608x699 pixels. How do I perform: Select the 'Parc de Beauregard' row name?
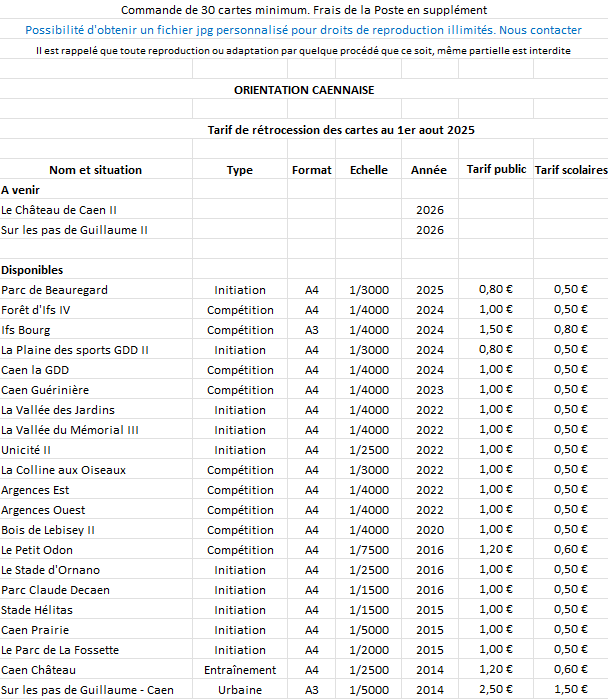click(x=55, y=290)
